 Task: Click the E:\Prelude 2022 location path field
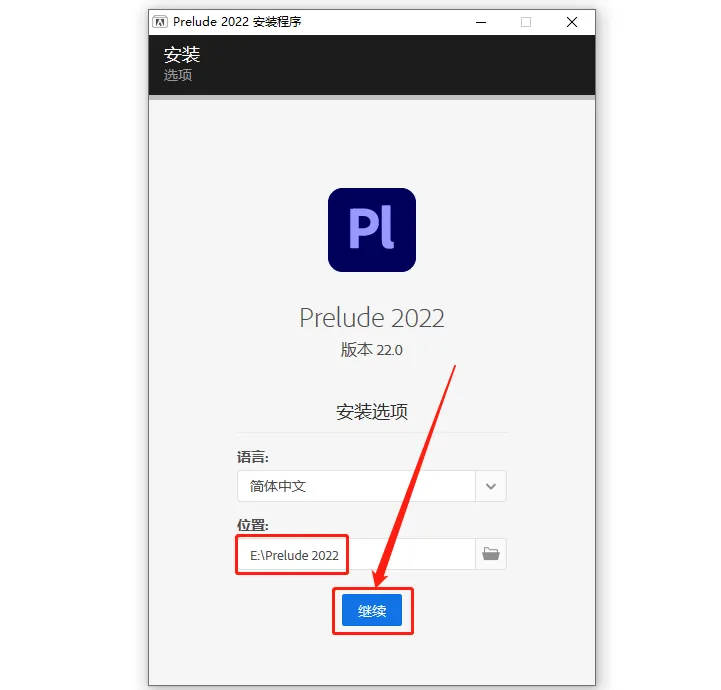pos(356,554)
